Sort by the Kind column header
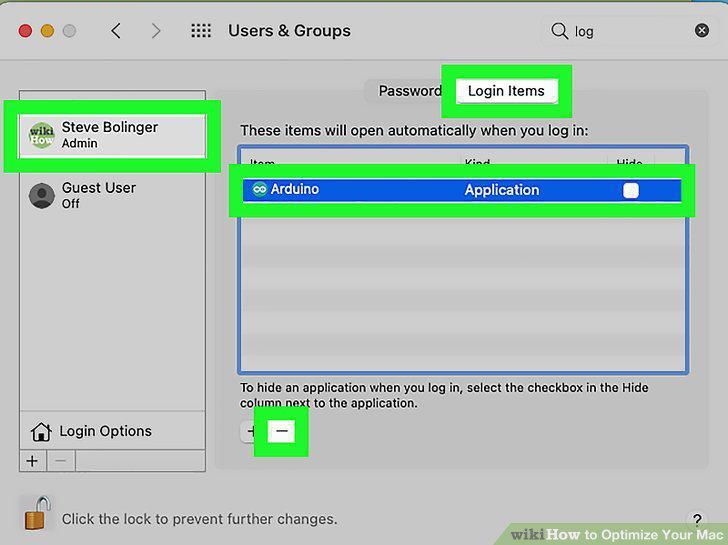 pos(477,162)
